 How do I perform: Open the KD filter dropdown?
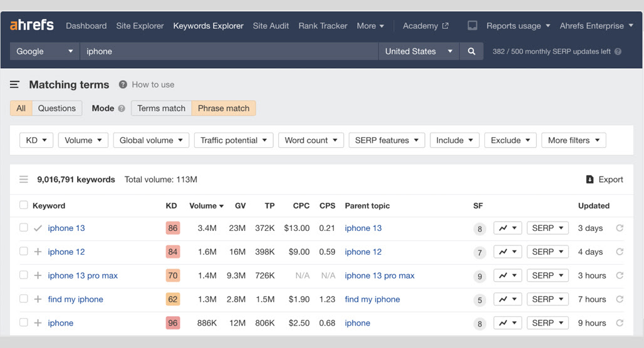coord(36,140)
